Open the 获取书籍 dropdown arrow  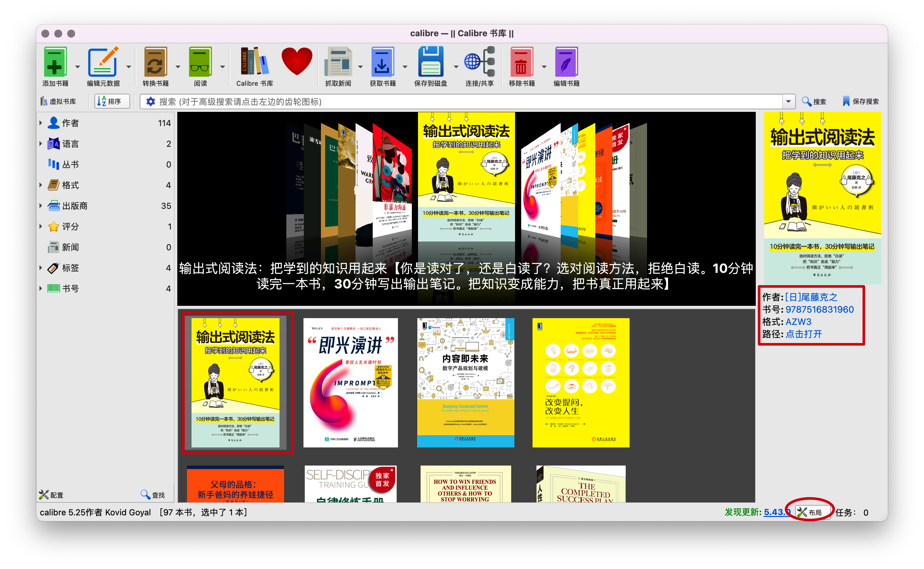click(x=405, y=67)
